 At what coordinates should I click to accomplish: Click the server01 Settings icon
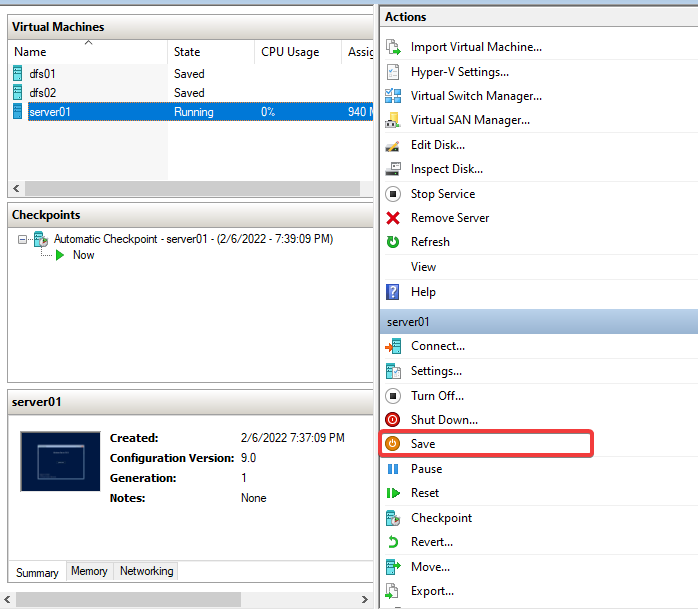[393, 371]
